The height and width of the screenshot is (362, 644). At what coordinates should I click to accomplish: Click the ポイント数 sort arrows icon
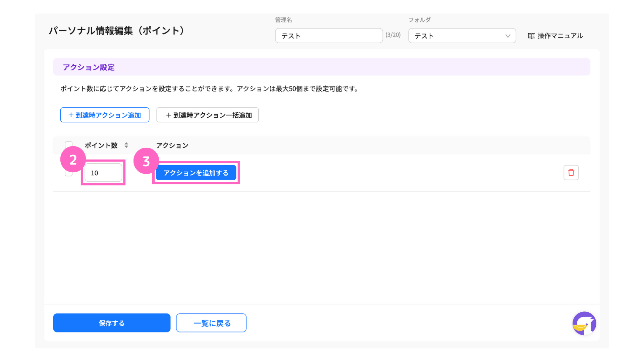pos(126,145)
